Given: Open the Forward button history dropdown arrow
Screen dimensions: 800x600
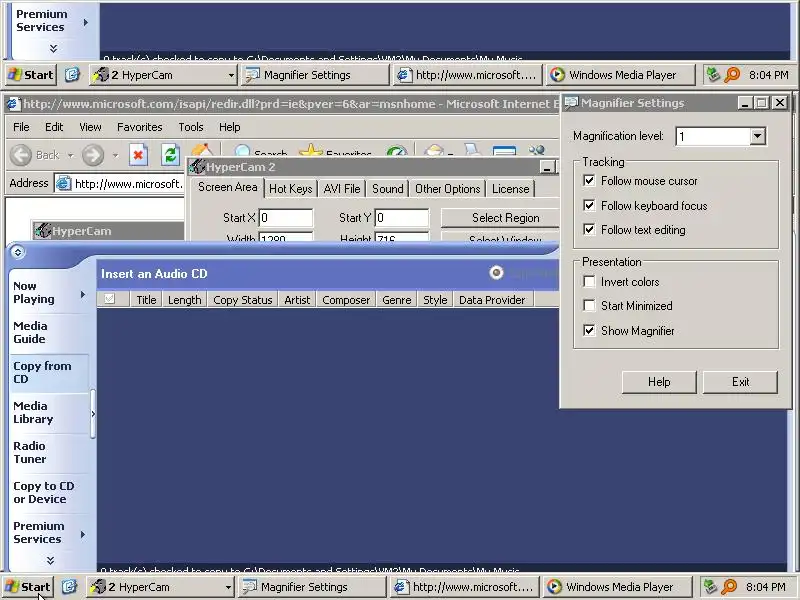Looking at the screenshot, I should (x=116, y=155).
